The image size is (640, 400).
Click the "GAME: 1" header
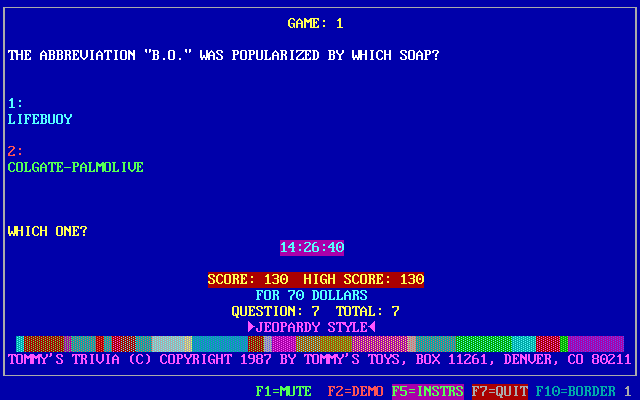coord(316,23)
